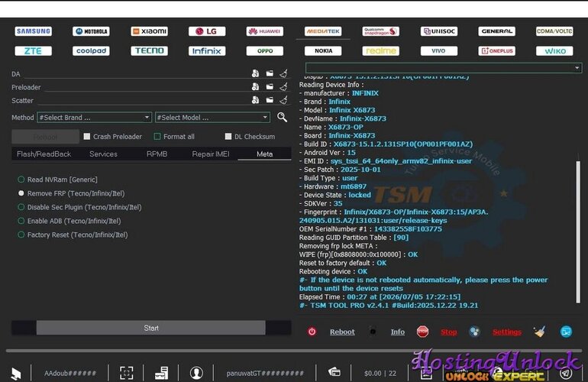Select the Meta tab
Screen dimensions: 588x382
coord(265,154)
